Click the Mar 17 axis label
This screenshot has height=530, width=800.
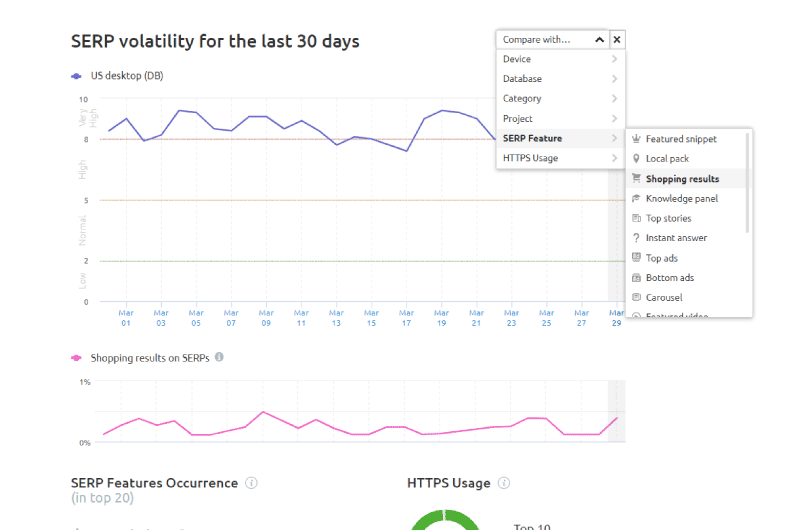pos(406,318)
